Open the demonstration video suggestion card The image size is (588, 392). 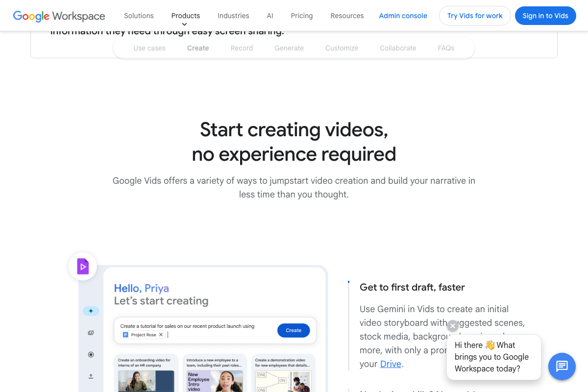tap(284, 373)
